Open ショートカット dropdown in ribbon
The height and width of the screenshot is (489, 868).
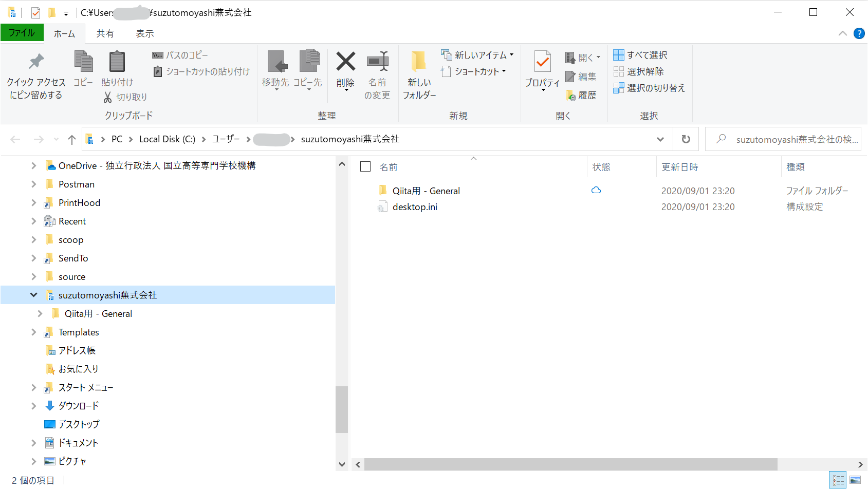(x=473, y=71)
